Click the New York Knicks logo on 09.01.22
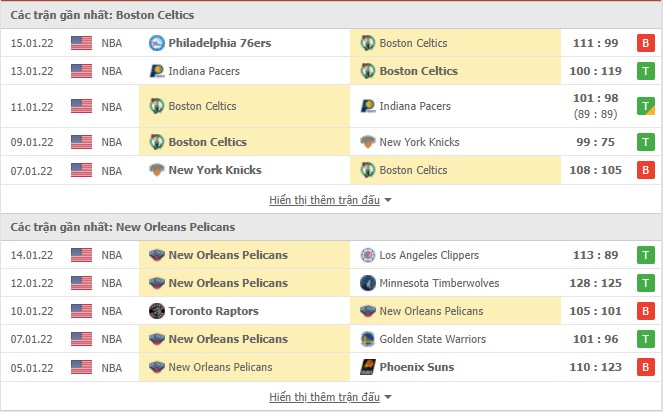The image size is (663, 412). point(367,142)
